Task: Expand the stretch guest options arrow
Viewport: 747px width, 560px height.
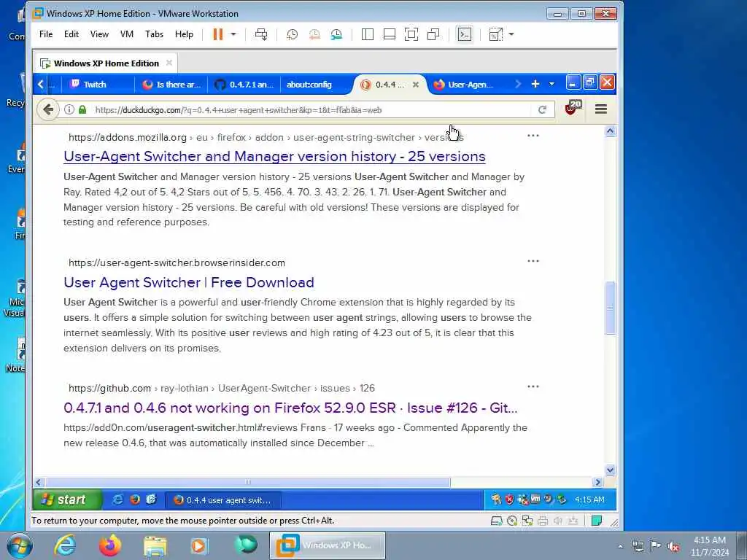Action: [511, 34]
